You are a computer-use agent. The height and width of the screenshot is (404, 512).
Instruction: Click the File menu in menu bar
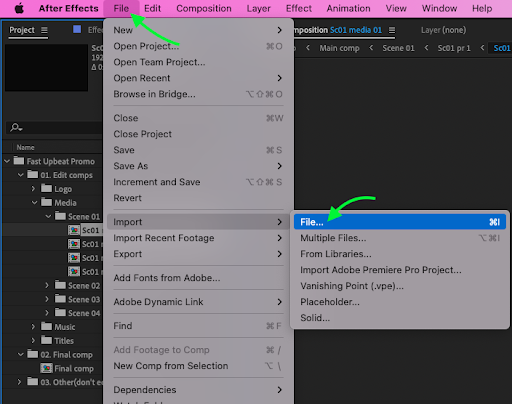tap(121, 8)
